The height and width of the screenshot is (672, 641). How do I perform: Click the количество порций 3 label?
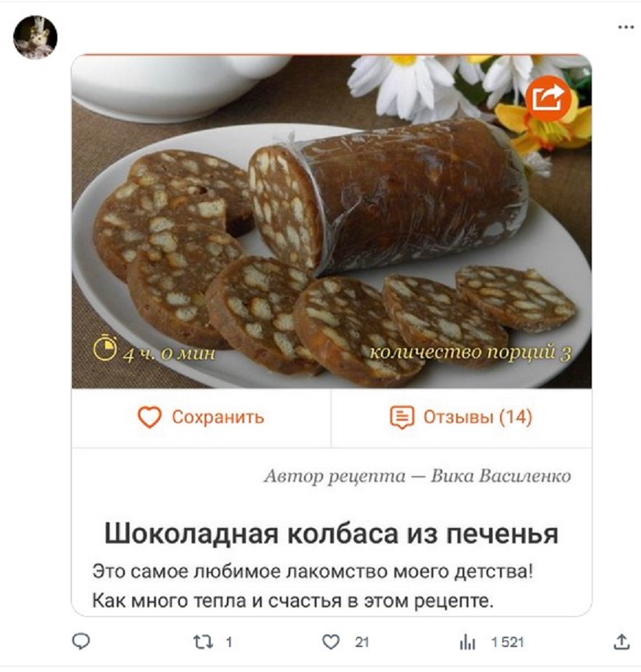tap(470, 353)
